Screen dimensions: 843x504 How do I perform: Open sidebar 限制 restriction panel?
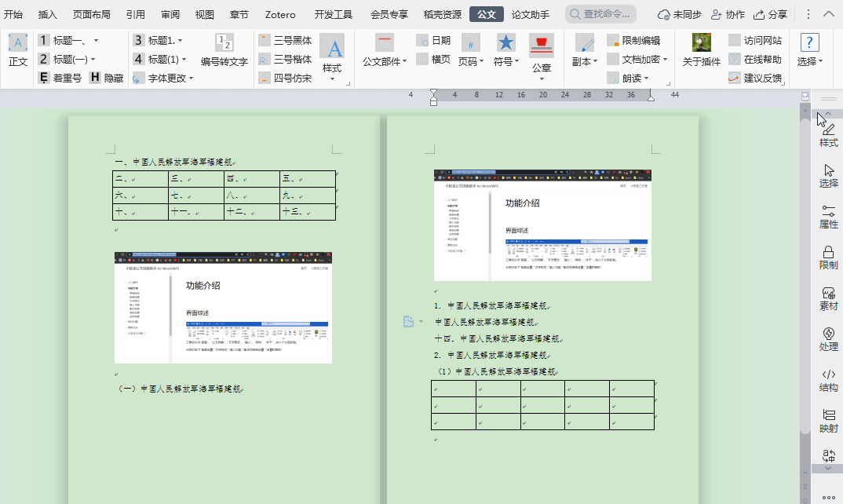(x=829, y=257)
